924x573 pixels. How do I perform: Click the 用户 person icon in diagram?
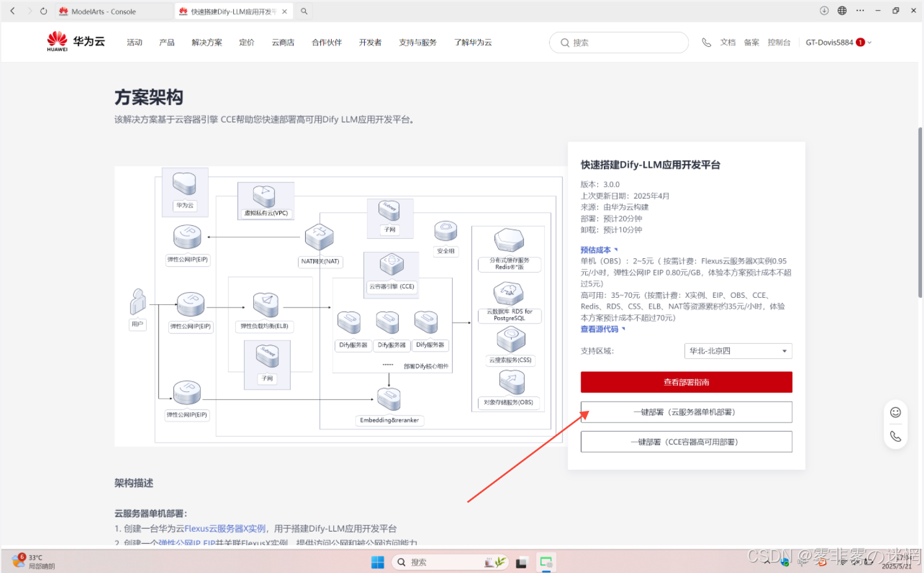tap(138, 302)
